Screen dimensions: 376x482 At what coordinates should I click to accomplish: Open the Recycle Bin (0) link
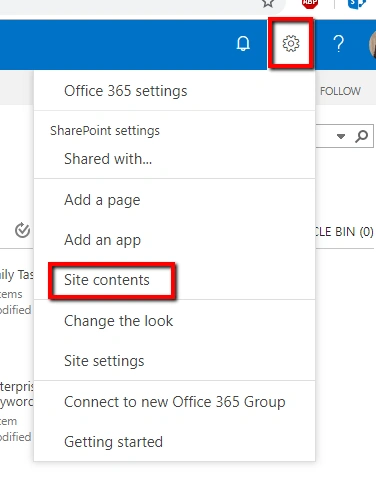pos(345,231)
